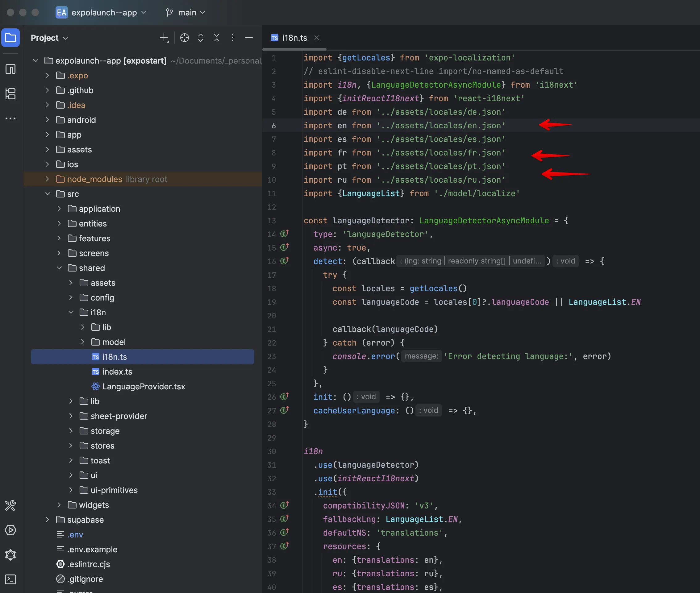Expand the .expo folder
This screenshot has height=593, width=700.
[48, 75]
